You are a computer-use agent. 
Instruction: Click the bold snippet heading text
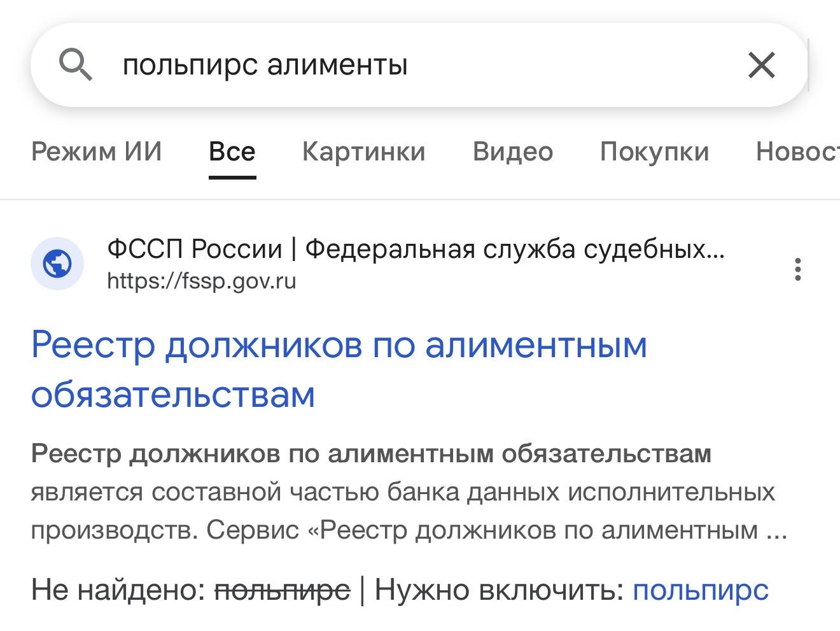371,454
